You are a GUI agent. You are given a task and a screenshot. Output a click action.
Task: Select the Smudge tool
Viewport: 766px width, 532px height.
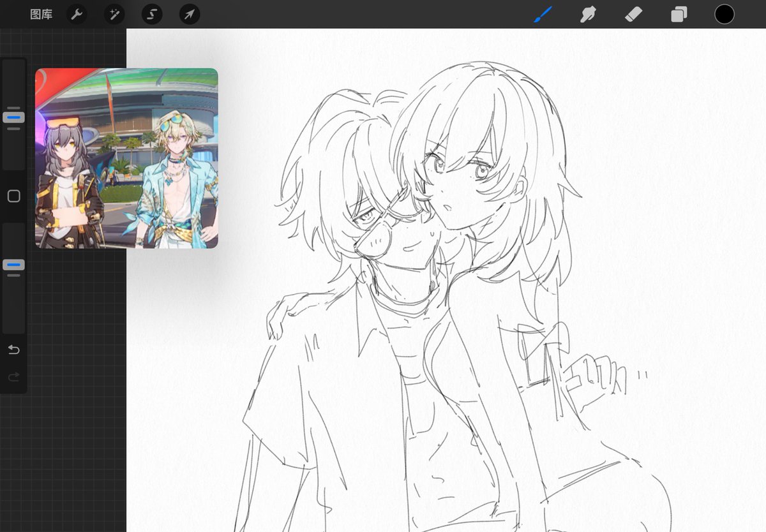(x=588, y=14)
